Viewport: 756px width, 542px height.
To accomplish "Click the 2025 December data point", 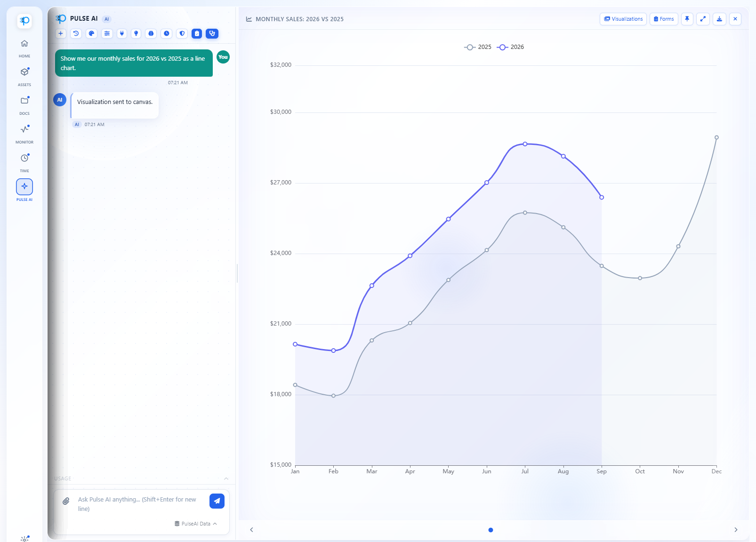I will pos(716,137).
